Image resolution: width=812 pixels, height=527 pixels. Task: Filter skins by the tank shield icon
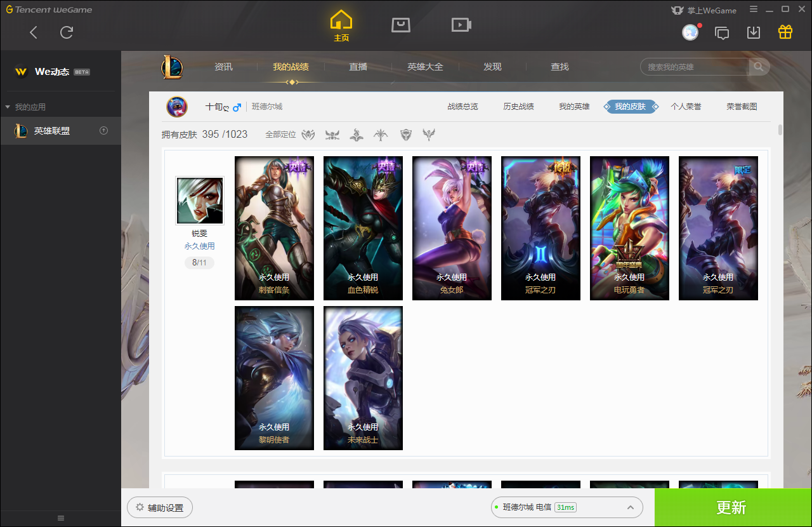pyautogui.click(x=406, y=135)
